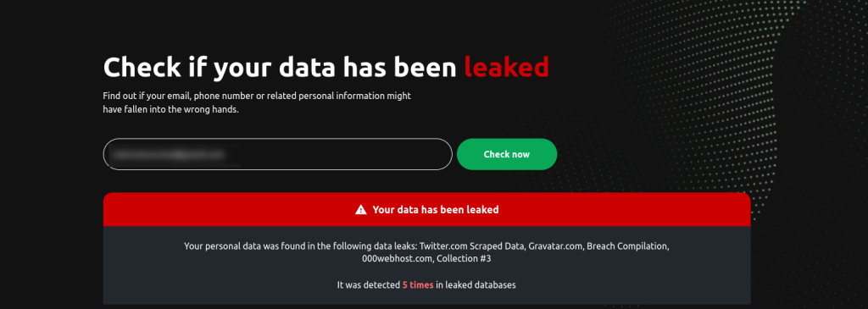Click the green Check now button
The width and height of the screenshot is (868, 309).
point(507,154)
